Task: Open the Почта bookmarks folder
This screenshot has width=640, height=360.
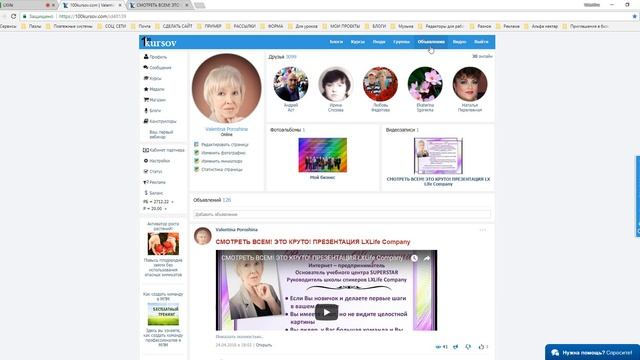Action: tap(141, 26)
